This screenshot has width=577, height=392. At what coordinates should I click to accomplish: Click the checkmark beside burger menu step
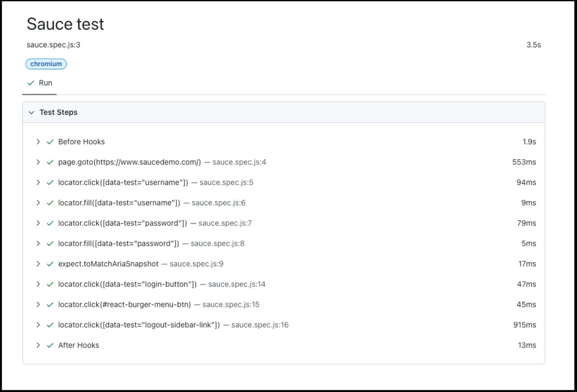coord(50,305)
